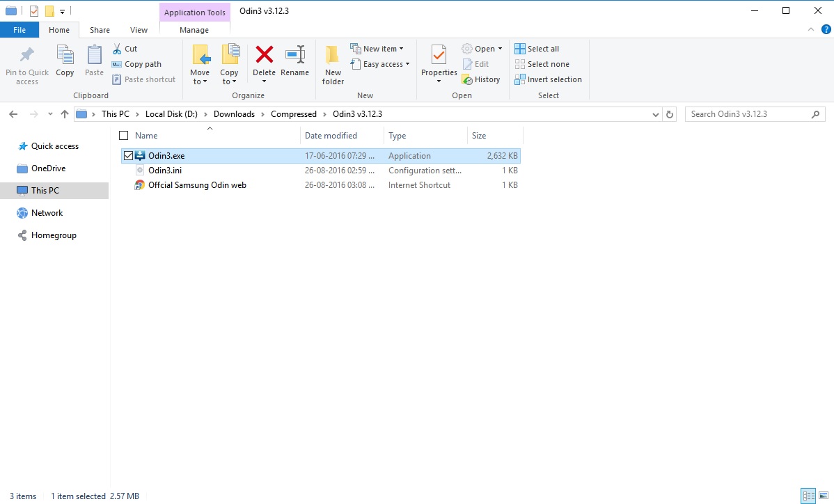Viewport: 834px width, 504px height.
Task: Toggle the select-all checkbox in Name header
Action: 124,136
